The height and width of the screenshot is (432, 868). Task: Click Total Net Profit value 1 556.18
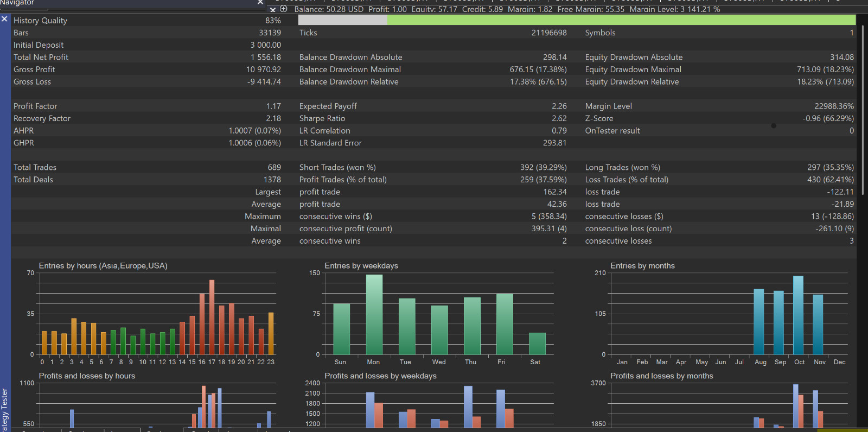point(266,57)
